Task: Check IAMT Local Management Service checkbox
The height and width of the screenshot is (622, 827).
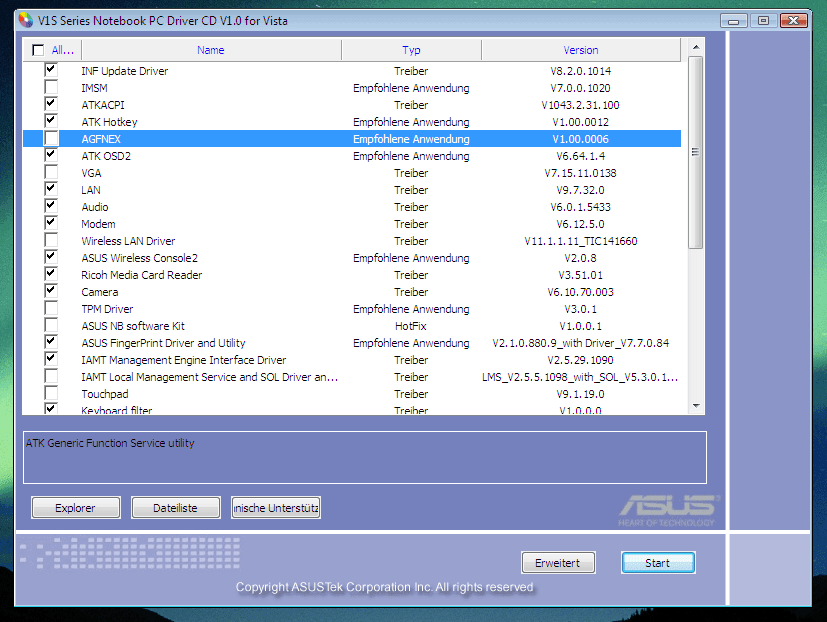Action: pos(51,376)
